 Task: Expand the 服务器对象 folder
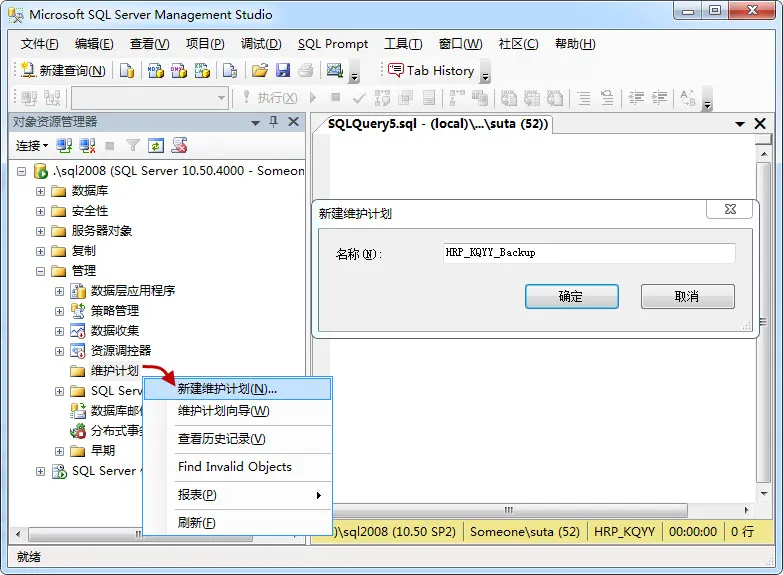(40, 231)
